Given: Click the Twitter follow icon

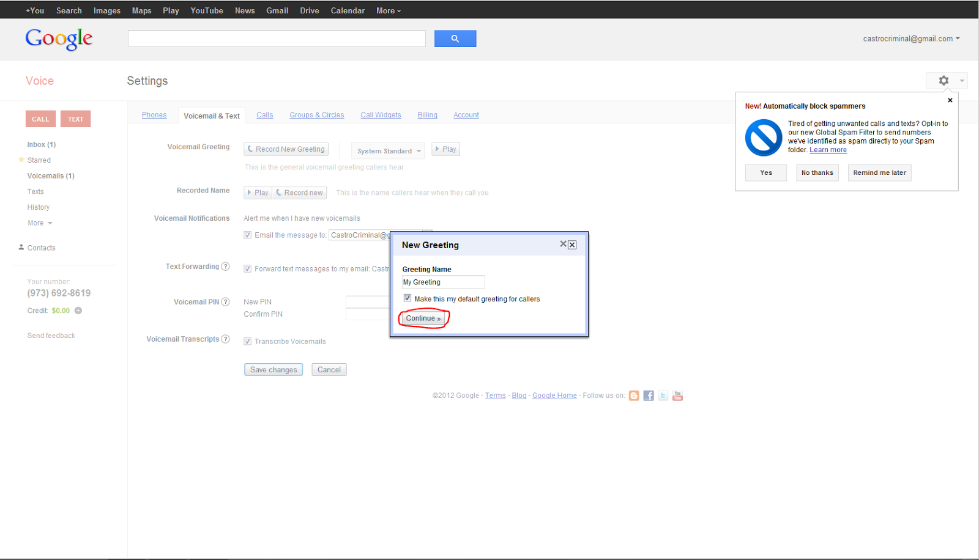Looking at the screenshot, I should point(663,396).
